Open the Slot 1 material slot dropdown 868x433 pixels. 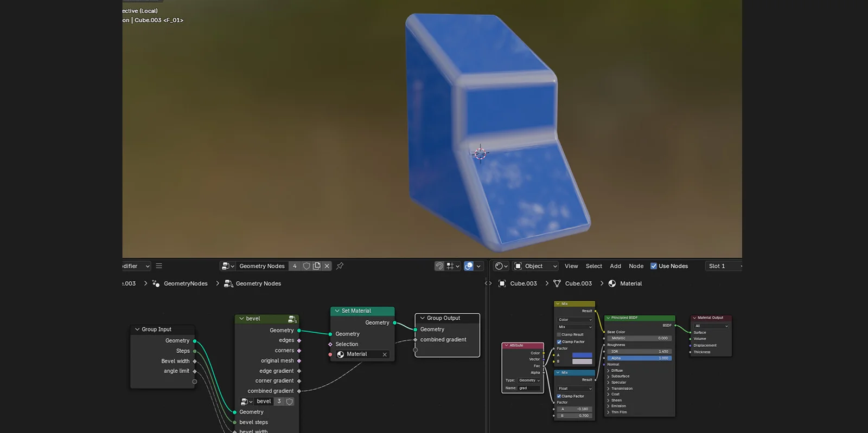point(724,266)
